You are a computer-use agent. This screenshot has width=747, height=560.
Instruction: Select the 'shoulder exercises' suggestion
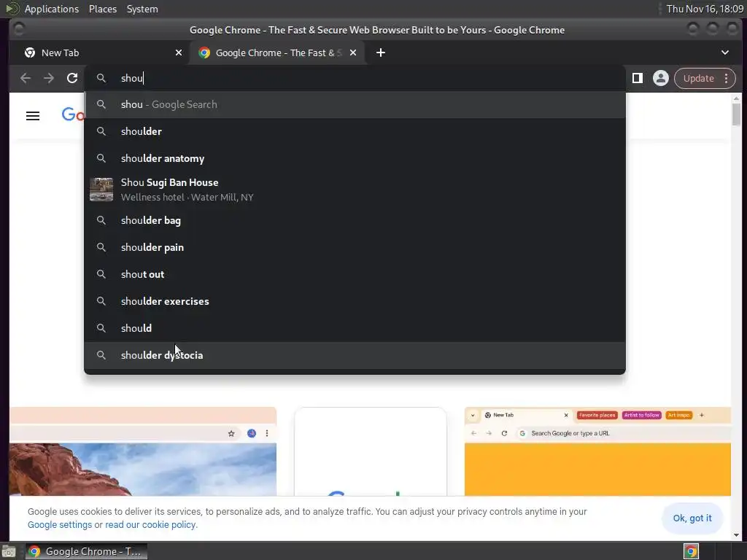click(355, 301)
